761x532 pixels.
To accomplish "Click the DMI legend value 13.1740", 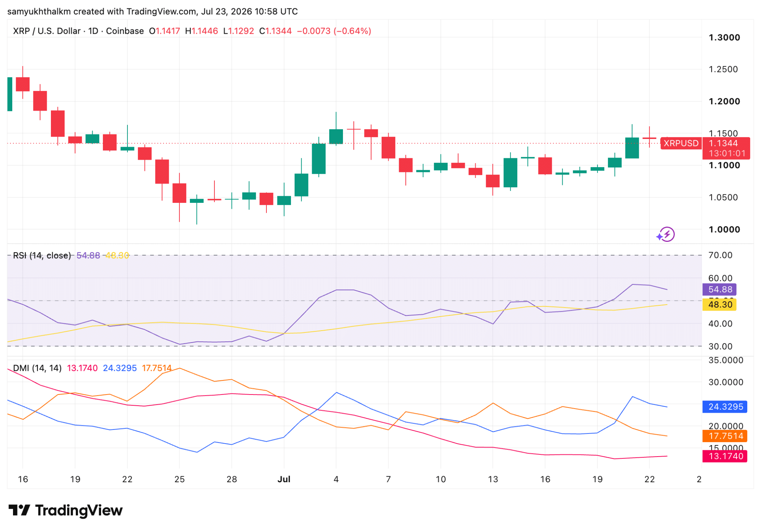I will point(82,368).
